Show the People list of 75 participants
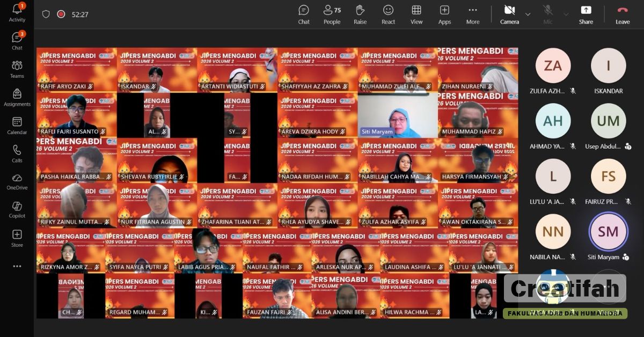 click(x=332, y=14)
